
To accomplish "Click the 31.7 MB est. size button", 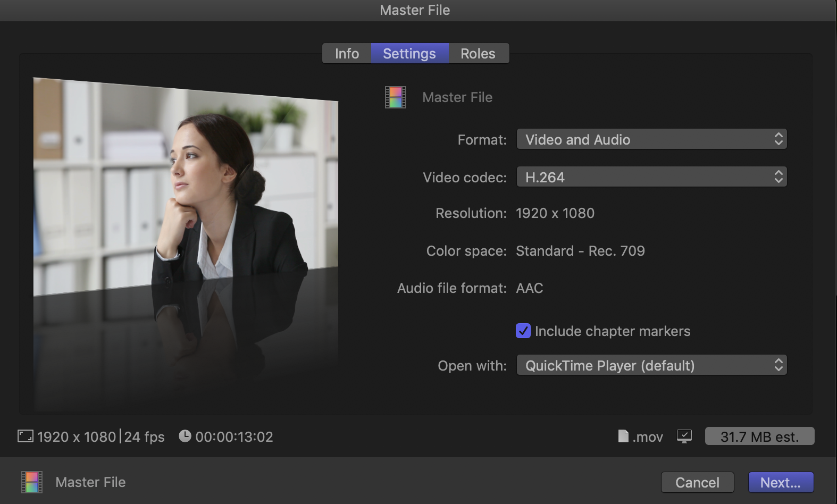I will pyautogui.click(x=759, y=436).
